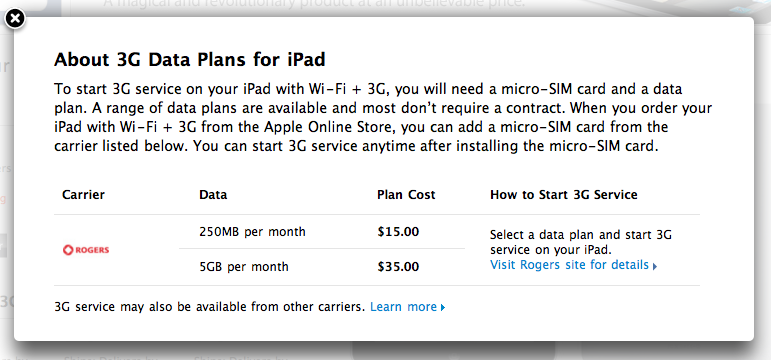The image size is (771, 360).
Task: Close the 3G data plans popup
Action: [x=15, y=19]
